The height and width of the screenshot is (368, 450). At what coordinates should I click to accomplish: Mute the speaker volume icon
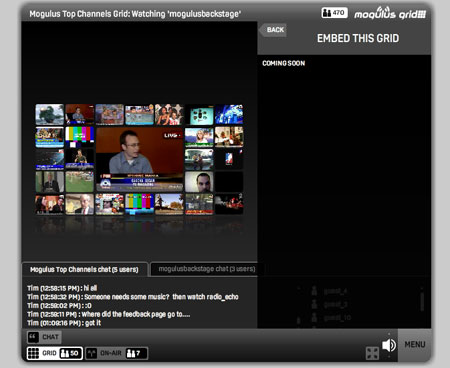click(389, 345)
